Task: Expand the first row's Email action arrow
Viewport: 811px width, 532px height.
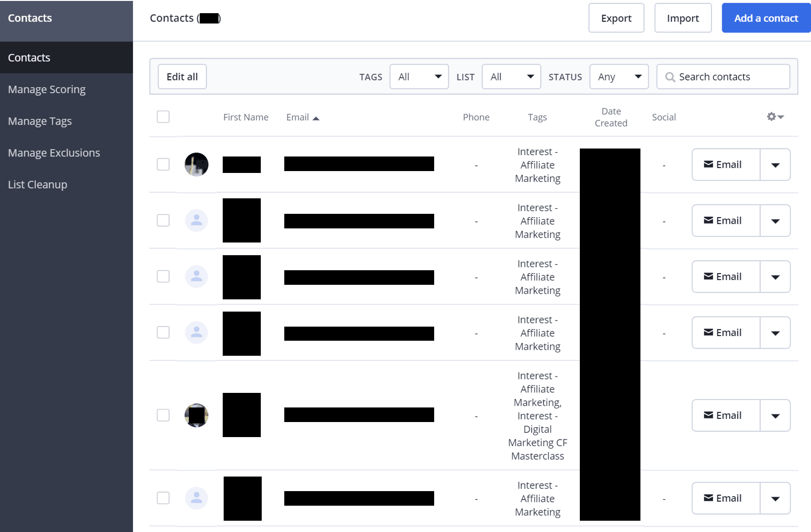Action: 775,165
